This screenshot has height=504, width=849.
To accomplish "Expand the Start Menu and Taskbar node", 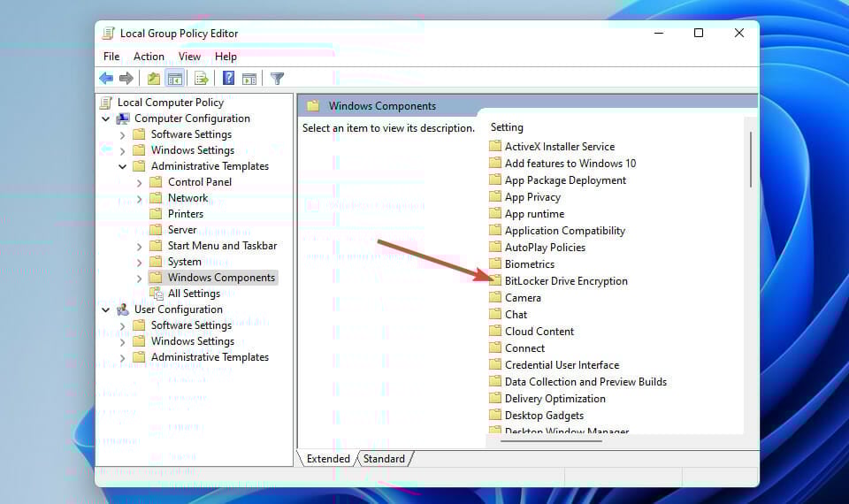I will coord(139,247).
